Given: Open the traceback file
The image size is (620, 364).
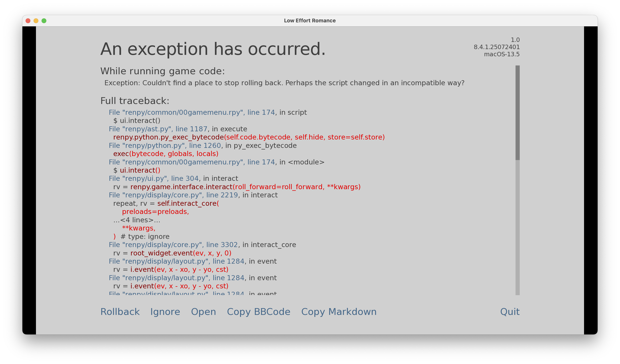Looking at the screenshot, I should tap(204, 312).
